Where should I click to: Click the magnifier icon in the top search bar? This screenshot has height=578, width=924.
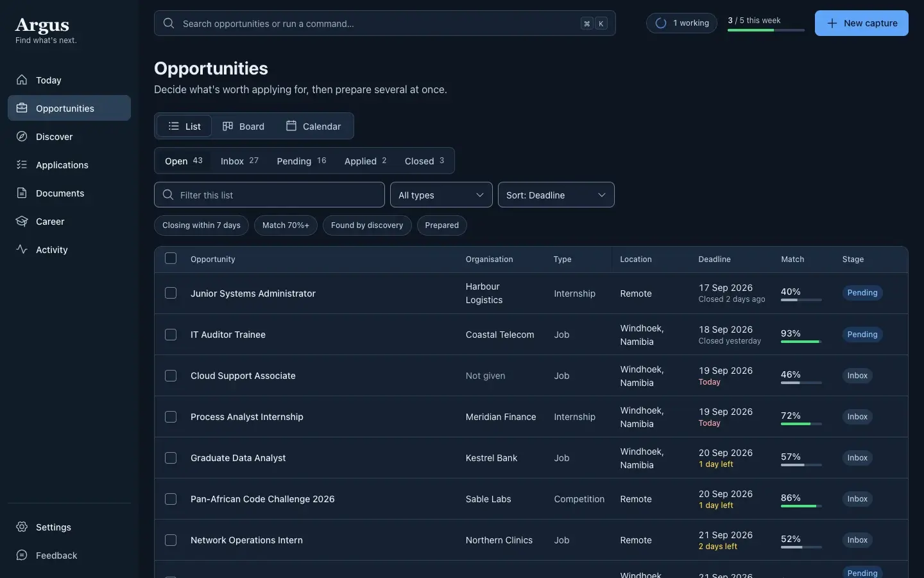(169, 23)
